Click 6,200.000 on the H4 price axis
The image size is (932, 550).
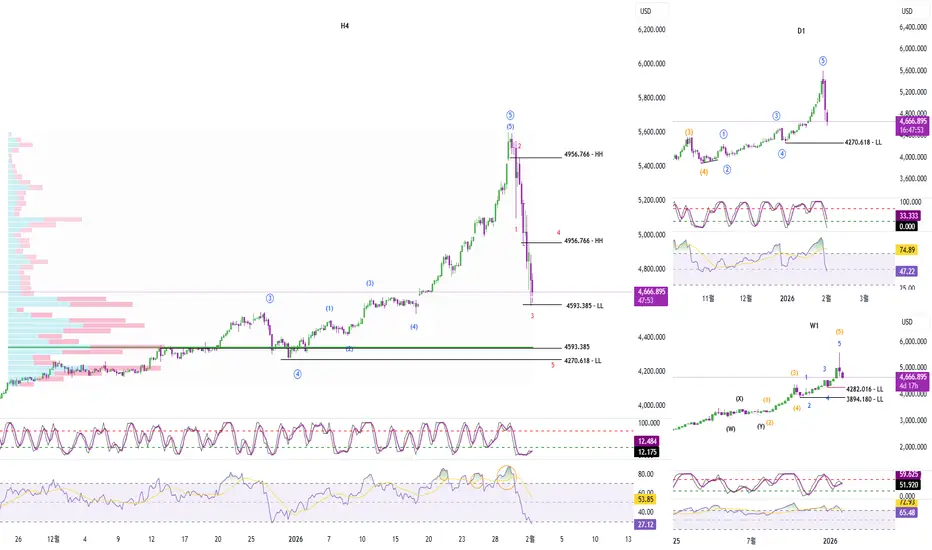click(651, 30)
